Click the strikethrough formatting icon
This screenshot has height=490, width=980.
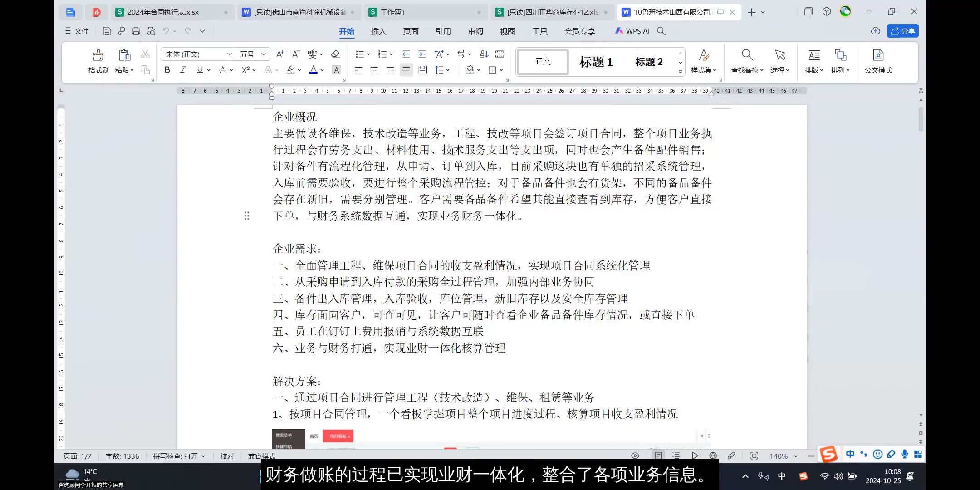pyautogui.click(x=222, y=69)
